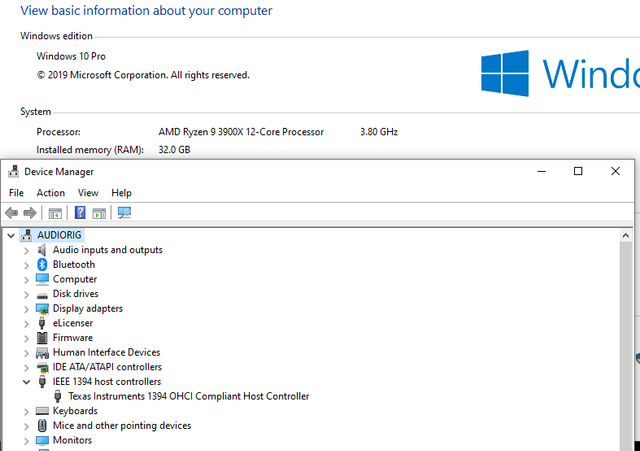Click the scrollbar up arrow in device tree
Image resolution: width=640 pixels, height=451 pixels.
(625, 235)
